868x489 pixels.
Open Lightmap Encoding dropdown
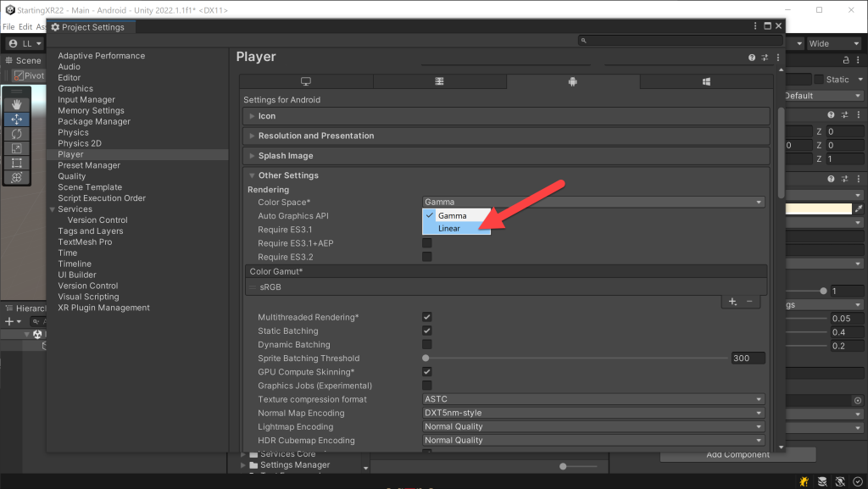tap(593, 426)
